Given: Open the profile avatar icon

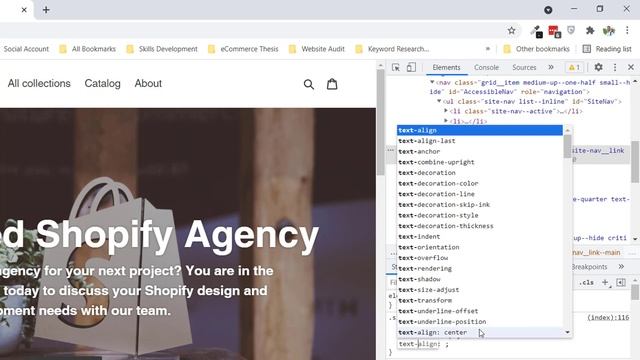Looking at the screenshot, I should pos(609,31).
